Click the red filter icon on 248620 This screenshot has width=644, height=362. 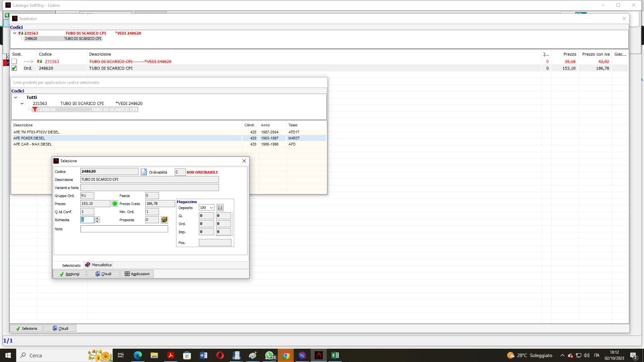[35, 109]
